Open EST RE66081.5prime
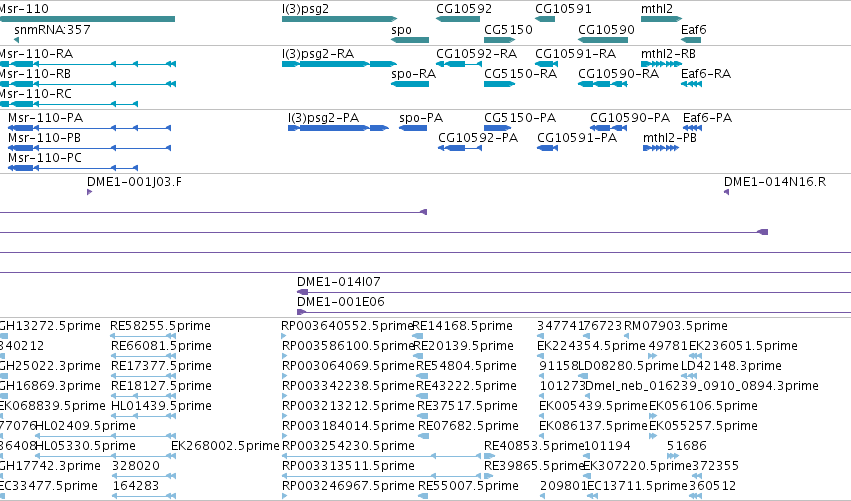Screen dimensions: 851x501 [161, 346]
